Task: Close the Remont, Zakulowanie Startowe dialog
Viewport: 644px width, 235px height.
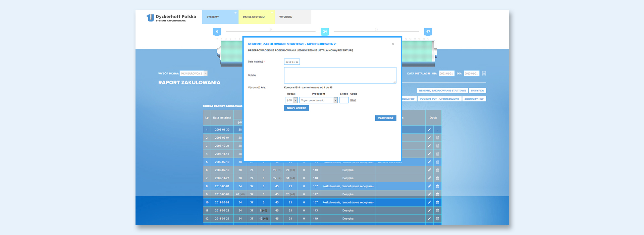Action: pos(393,44)
